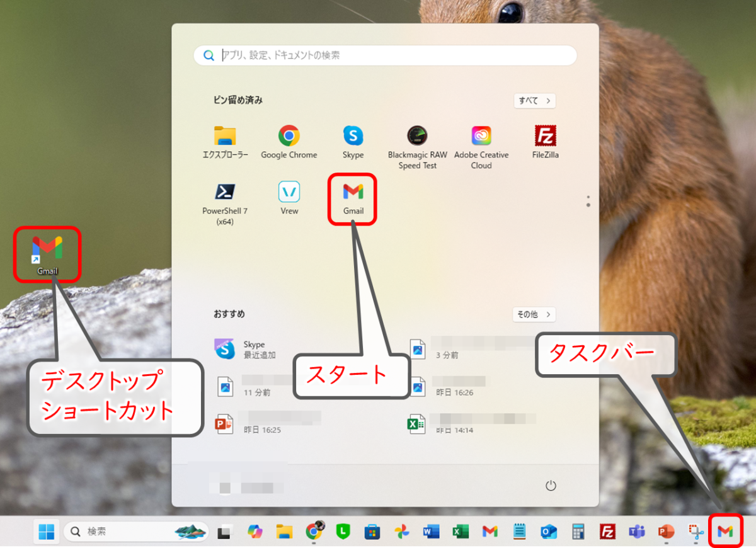This screenshot has height=548, width=756.
Task: Open the power options button
Action: pyautogui.click(x=551, y=486)
